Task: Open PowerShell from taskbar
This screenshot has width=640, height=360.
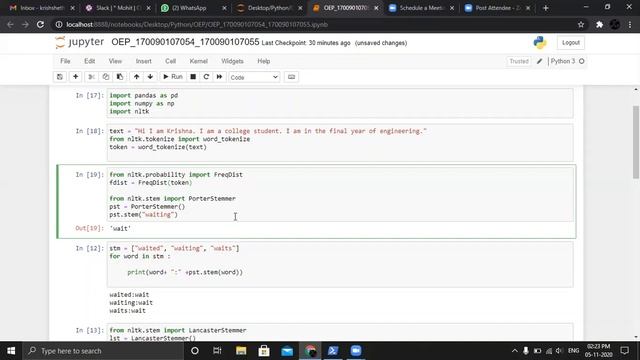Action: coord(333,351)
